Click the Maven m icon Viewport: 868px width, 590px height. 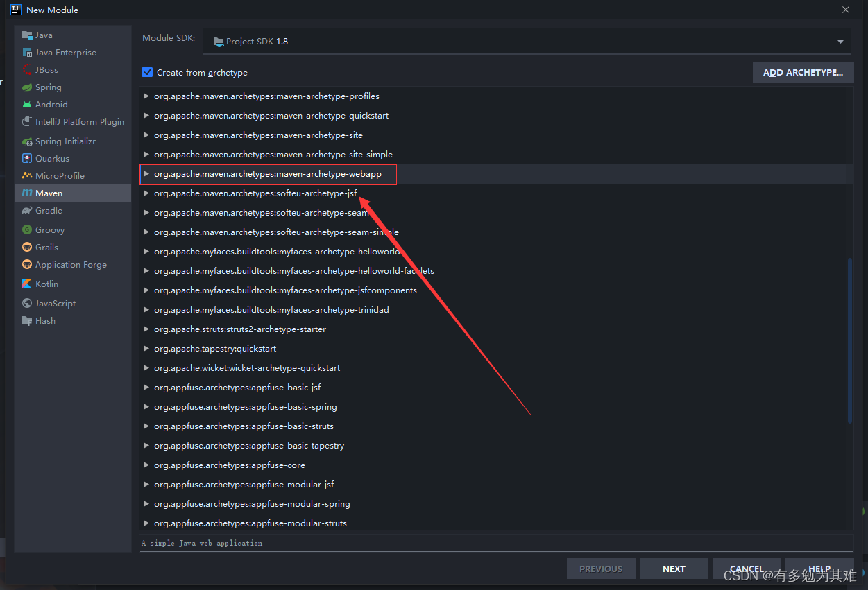[27, 193]
